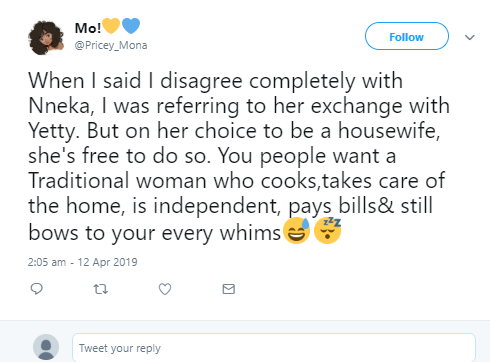Click the 12 Apr 2019 date text
This screenshot has width=490, height=362.
click(x=107, y=262)
